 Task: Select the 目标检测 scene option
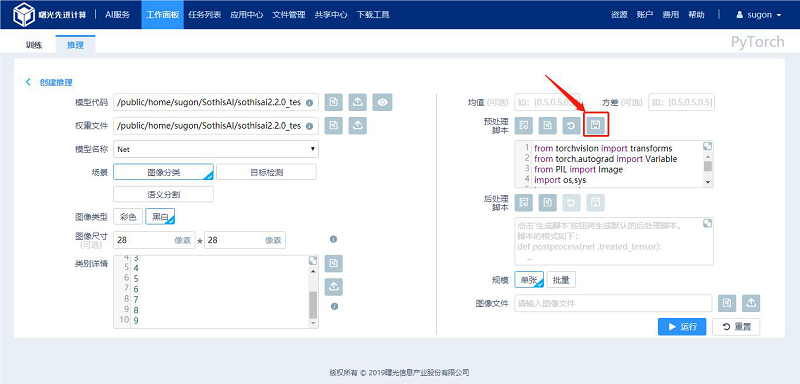point(266,172)
